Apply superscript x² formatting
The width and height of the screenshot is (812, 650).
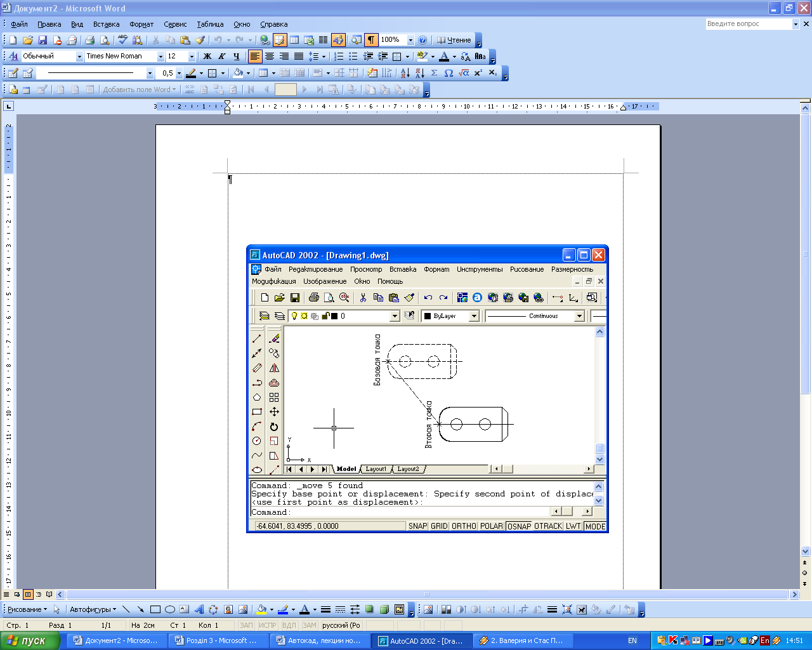point(478,73)
